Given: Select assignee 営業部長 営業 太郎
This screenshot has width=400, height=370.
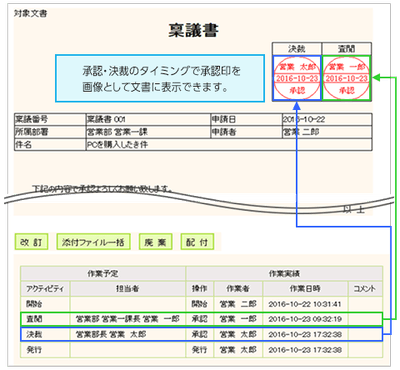Looking at the screenshot, I should pos(128,334).
